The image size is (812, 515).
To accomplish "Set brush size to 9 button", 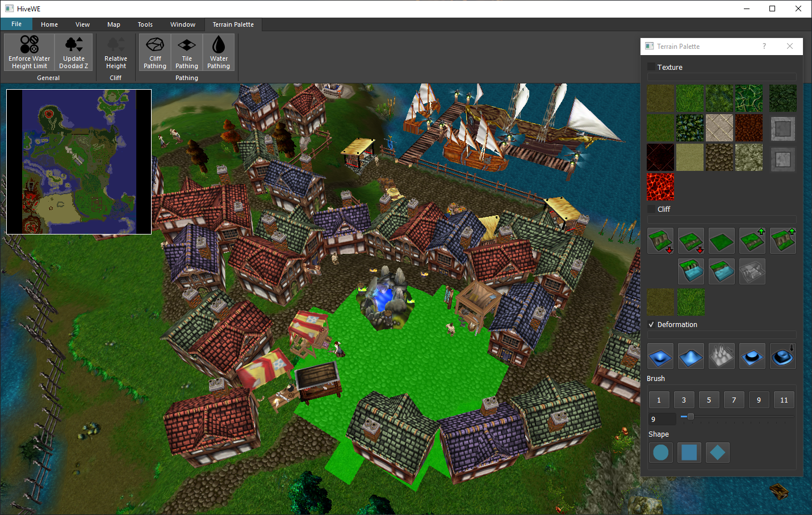I will 759,400.
